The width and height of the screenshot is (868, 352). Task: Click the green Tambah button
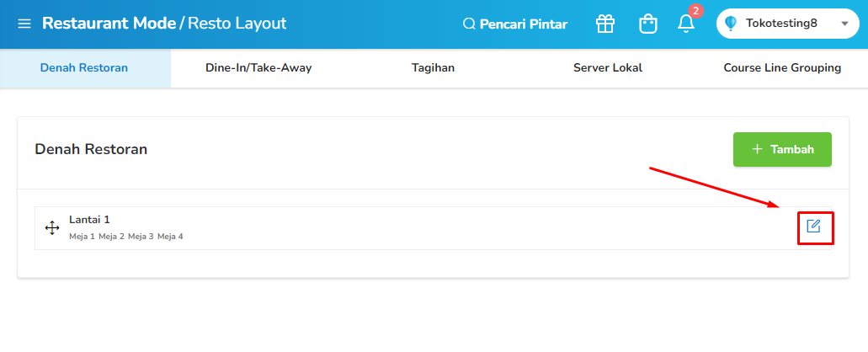[782, 149]
